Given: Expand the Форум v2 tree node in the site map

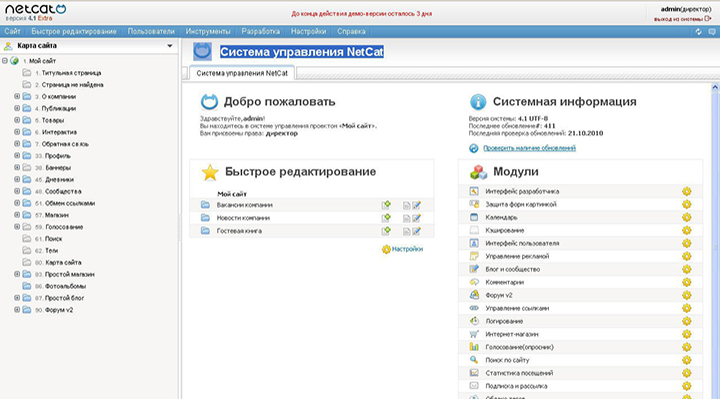Looking at the screenshot, I should [17, 310].
